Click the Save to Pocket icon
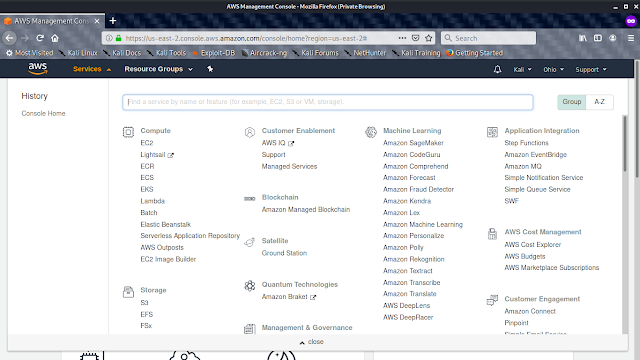 416,38
